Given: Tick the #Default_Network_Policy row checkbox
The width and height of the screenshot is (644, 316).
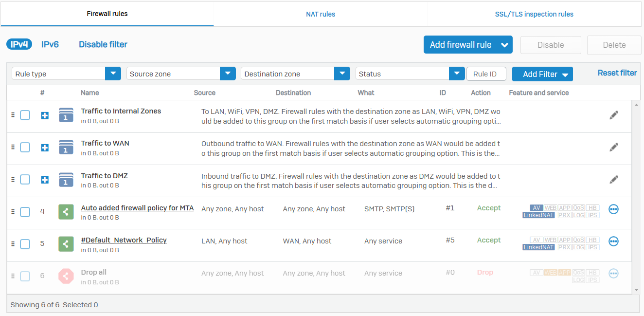Looking at the screenshot, I should (25, 244).
